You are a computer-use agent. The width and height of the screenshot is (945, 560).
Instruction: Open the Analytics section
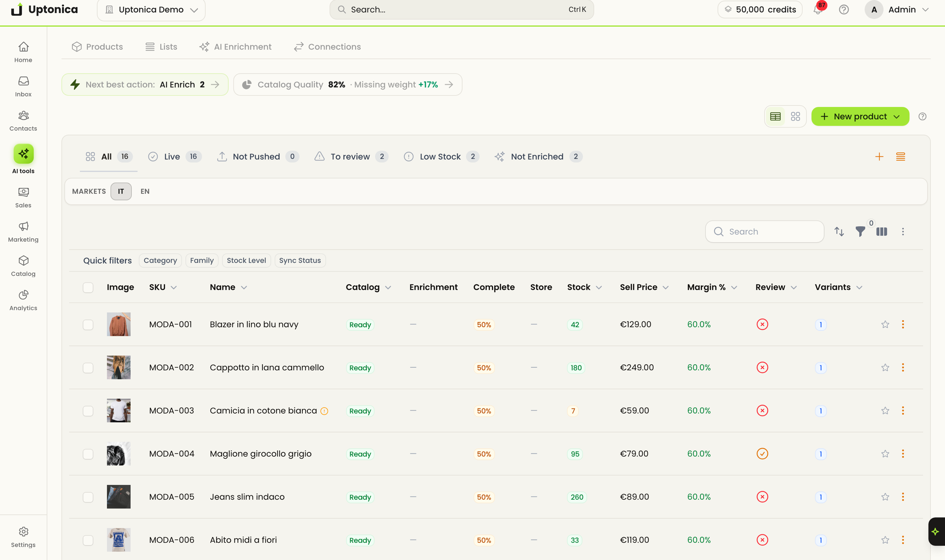point(23,300)
